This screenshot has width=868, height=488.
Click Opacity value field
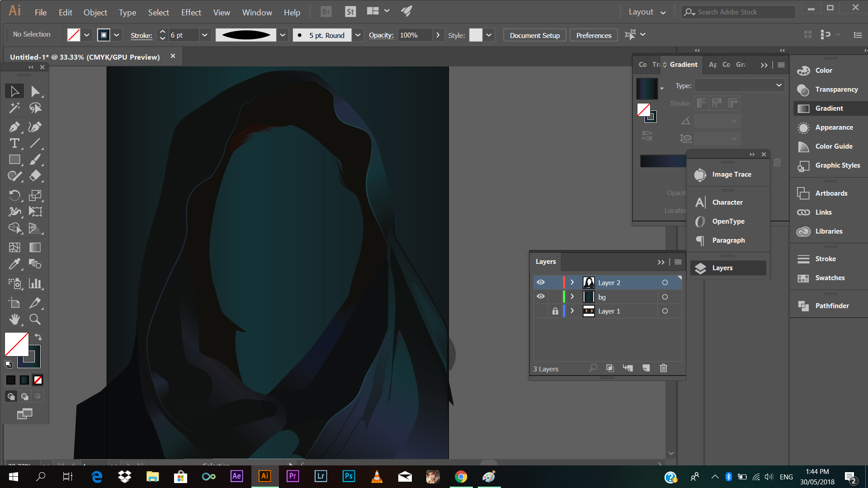(x=415, y=35)
